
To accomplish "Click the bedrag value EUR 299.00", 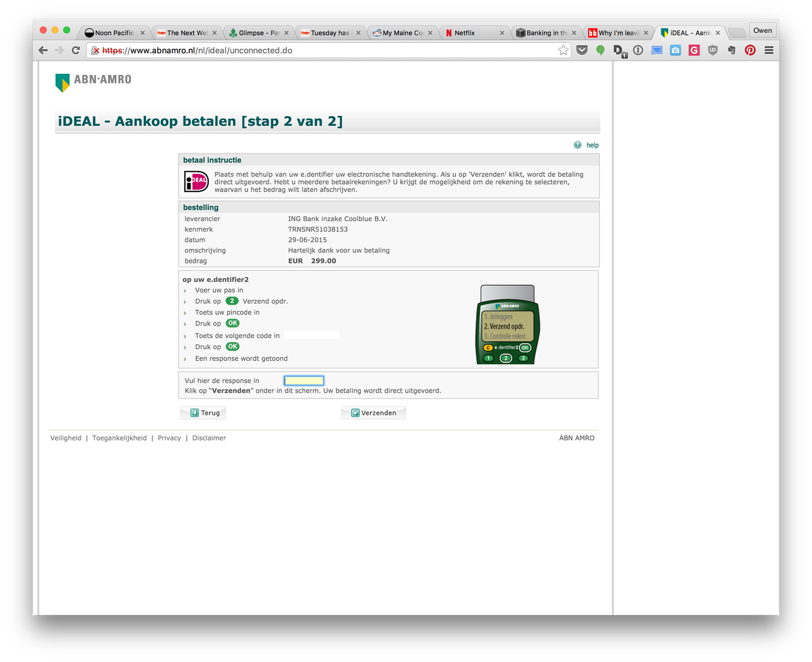I will click(312, 261).
